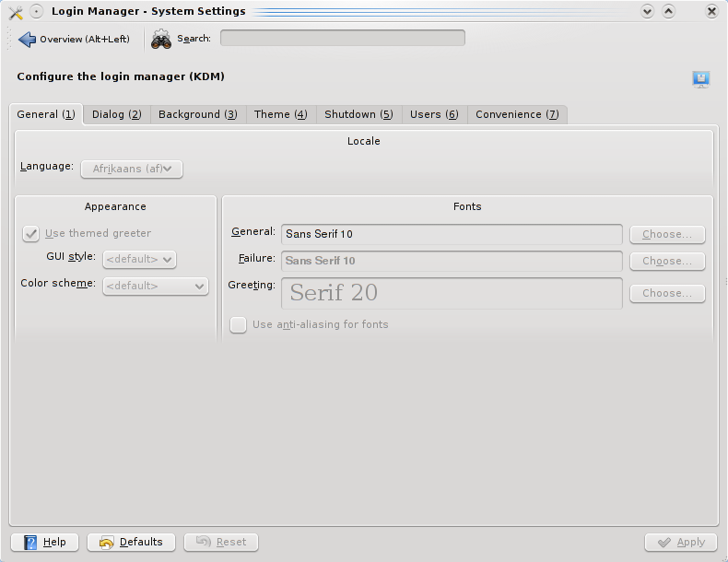
Task: Click the Greeting font preview Serif 20
Action: tap(452, 293)
